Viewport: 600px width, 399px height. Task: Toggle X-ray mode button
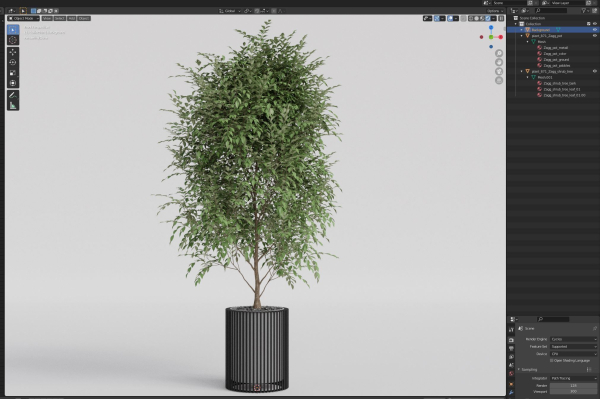[463, 18]
